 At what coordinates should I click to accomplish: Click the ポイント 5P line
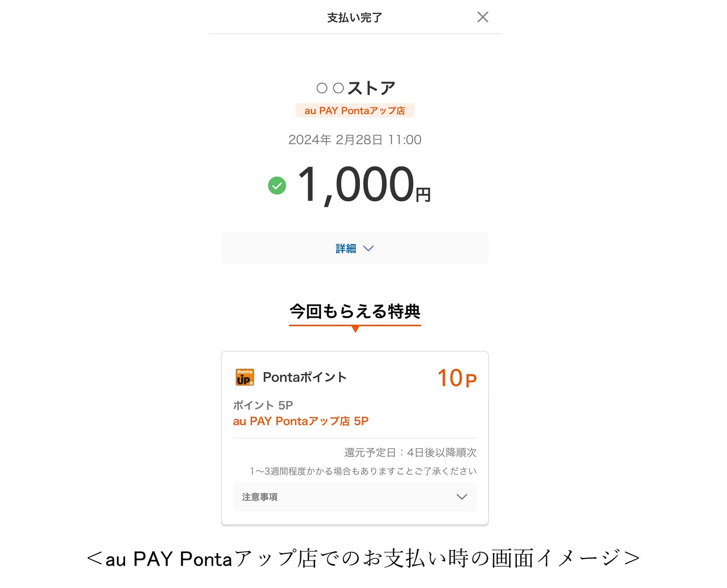pyautogui.click(x=262, y=406)
